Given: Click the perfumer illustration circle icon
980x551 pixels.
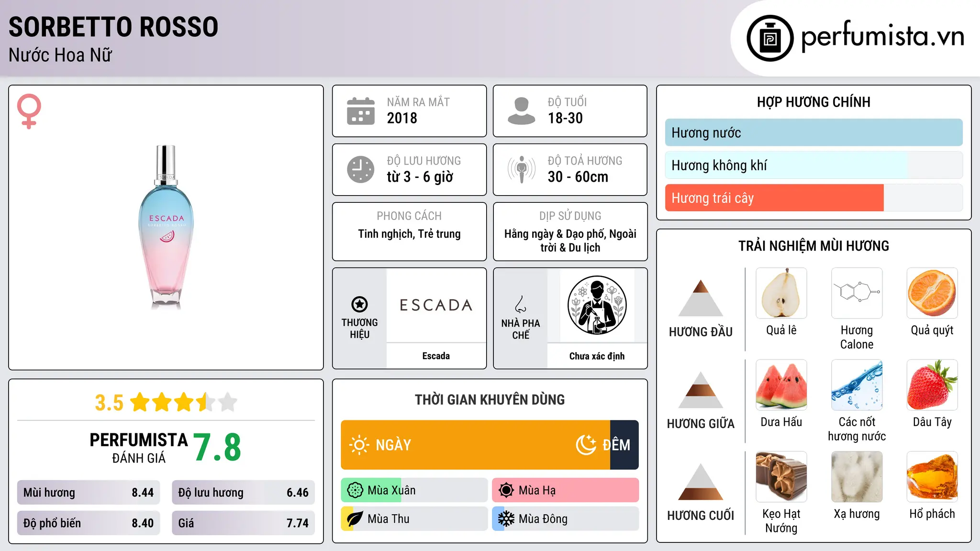Looking at the screenshot, I should pyautogui.click(x=597, y=305).
